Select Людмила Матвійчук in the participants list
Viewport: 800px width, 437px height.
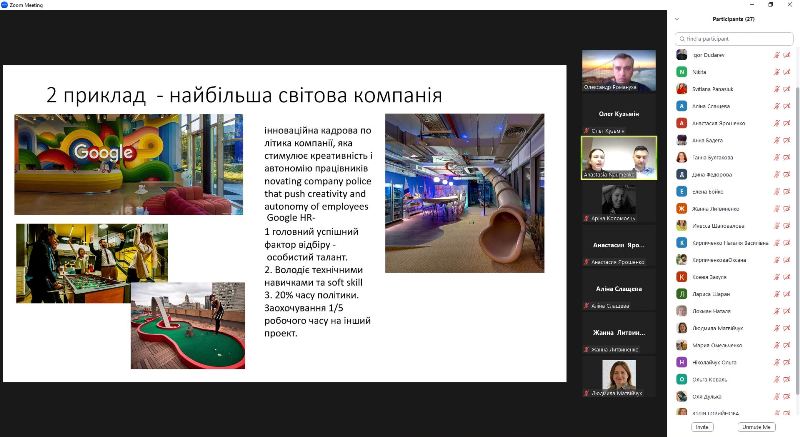717,328
